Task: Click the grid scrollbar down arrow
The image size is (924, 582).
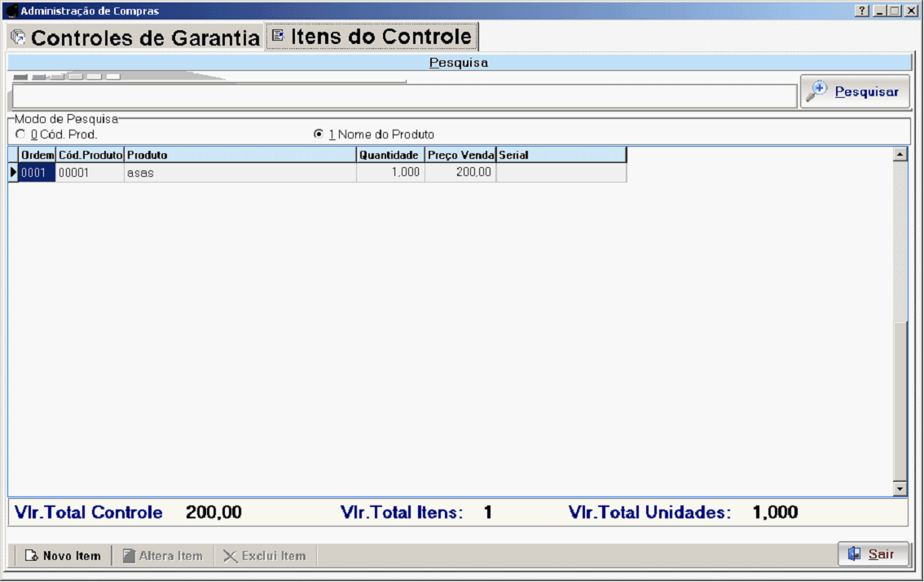Action: click(x=900, y=488)
